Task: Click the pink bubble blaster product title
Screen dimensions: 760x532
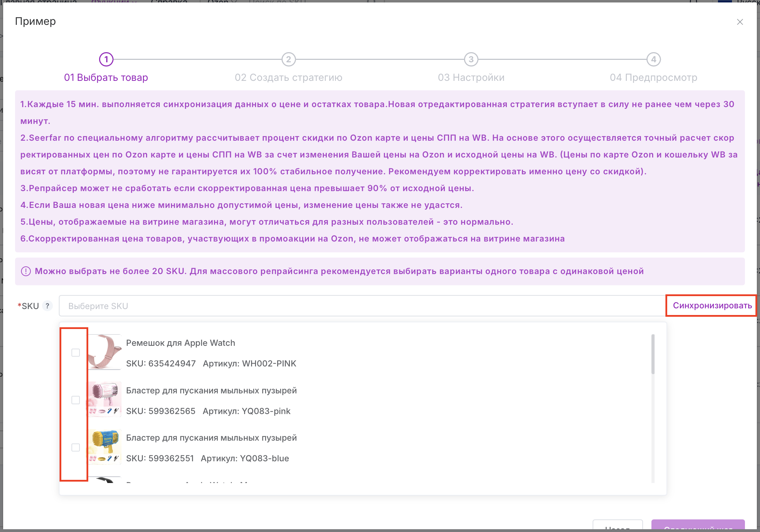Action: tap(211, 391)
